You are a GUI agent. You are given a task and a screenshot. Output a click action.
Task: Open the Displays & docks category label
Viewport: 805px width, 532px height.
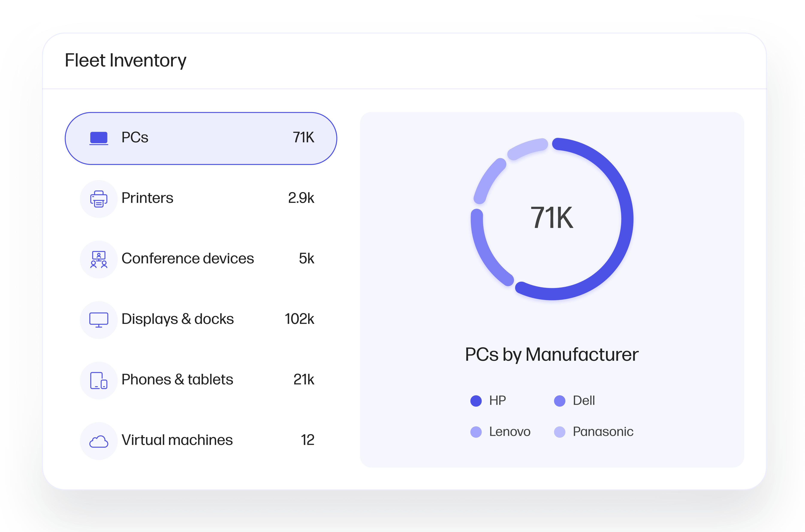(x=178, y=319)
